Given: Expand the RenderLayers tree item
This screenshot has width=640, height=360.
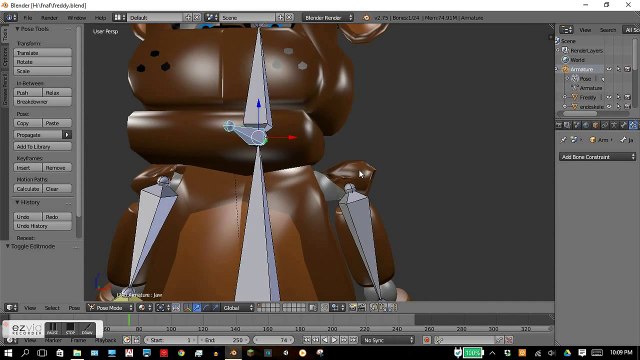Looking at the screenshot, I should coord(558,50).
